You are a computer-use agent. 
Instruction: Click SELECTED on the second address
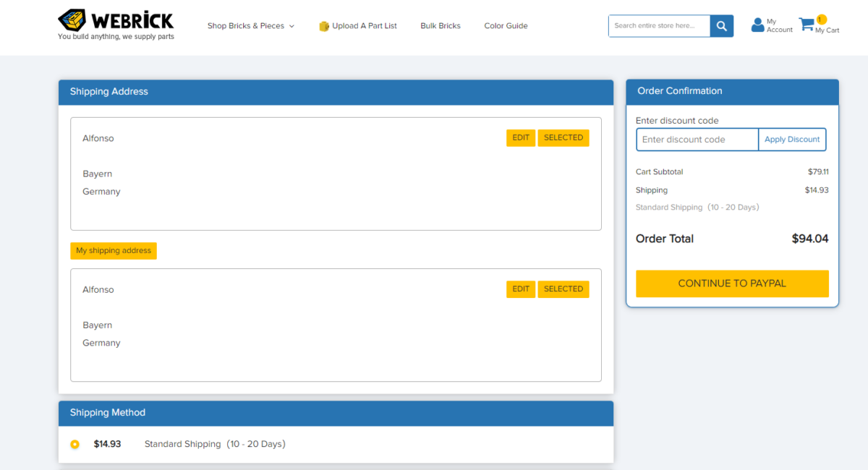coord(563,289)
